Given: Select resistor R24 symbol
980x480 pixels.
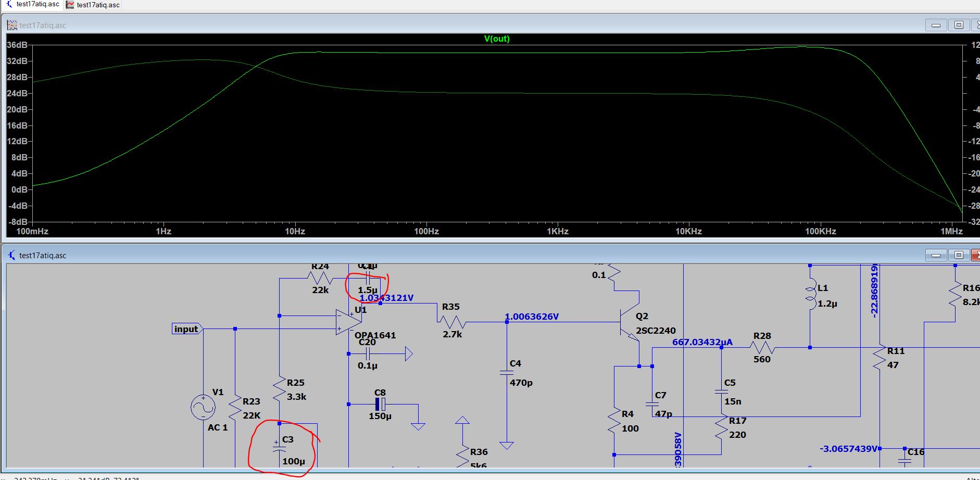Looking at the screenshot, I should tap(320, 279).
